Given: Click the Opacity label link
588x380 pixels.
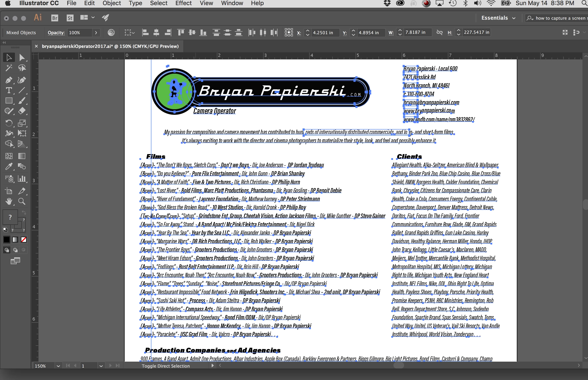Looking at the screenshot, I should point(56,32).
